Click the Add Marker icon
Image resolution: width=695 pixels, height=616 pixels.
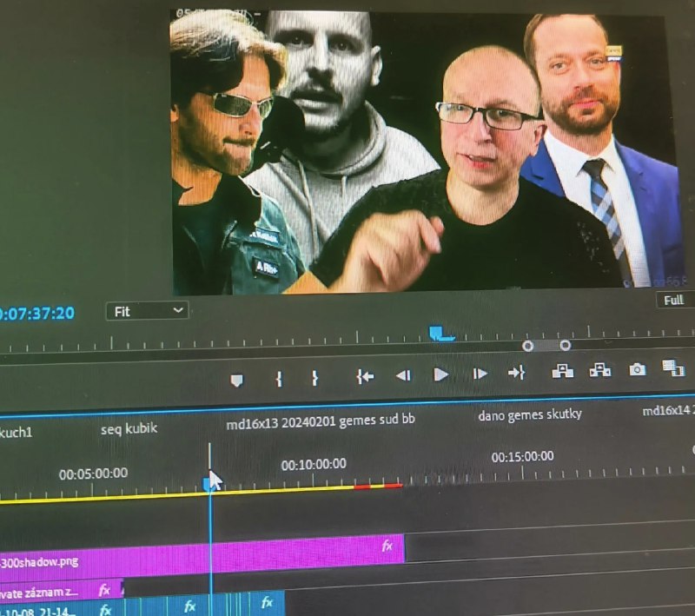click(x=236, y=381)
